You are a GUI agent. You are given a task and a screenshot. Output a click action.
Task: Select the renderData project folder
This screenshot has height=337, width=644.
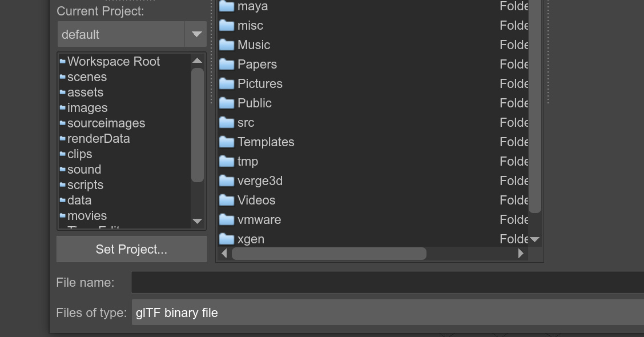(98, 138)
